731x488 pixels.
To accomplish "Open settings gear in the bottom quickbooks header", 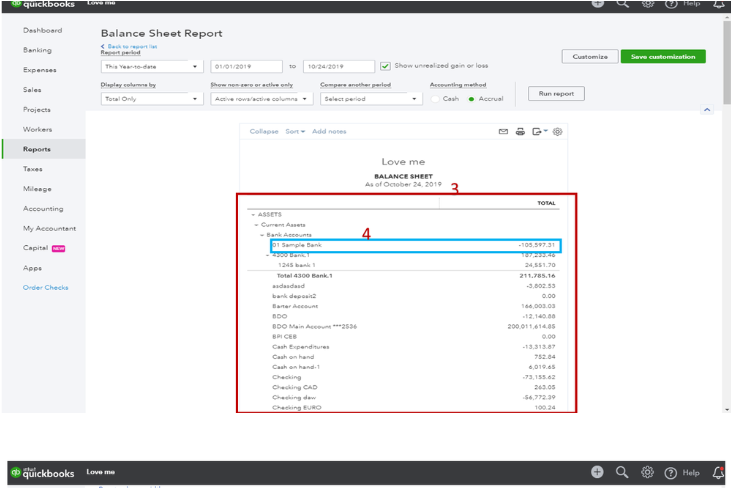I will [647, 472].
